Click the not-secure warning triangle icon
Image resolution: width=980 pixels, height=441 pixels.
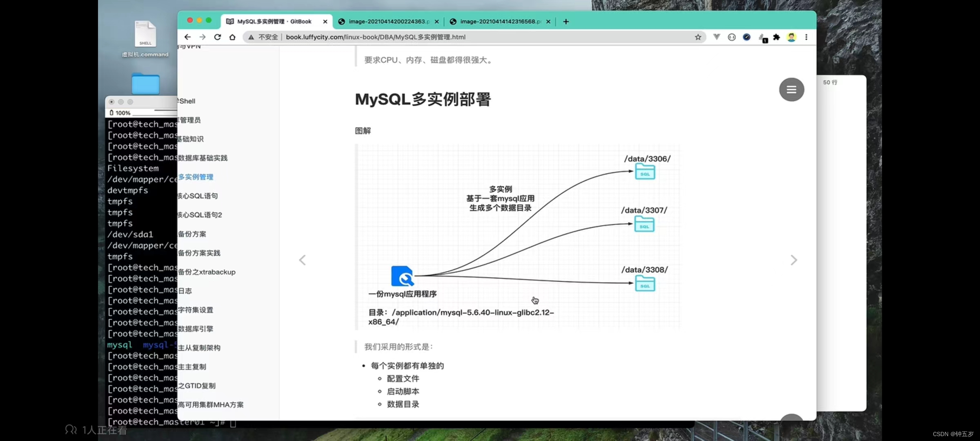coord(251,37)
